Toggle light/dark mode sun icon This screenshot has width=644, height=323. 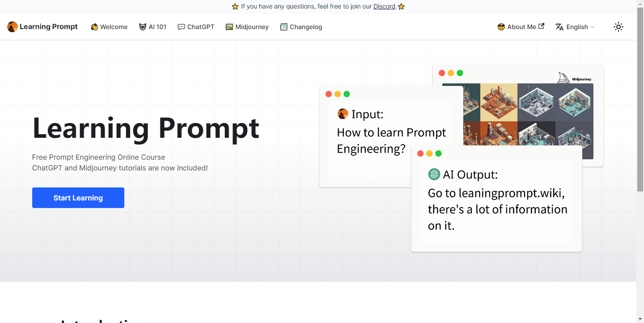[619, 27]
